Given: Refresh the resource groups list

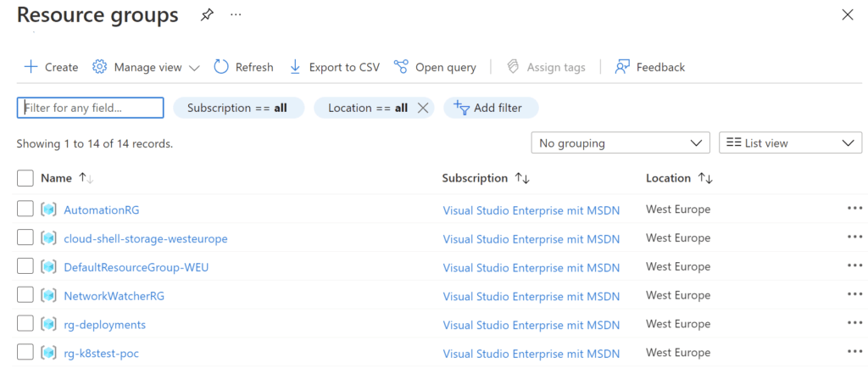Looking at the screenshot, I should click(x=243, y=67).
